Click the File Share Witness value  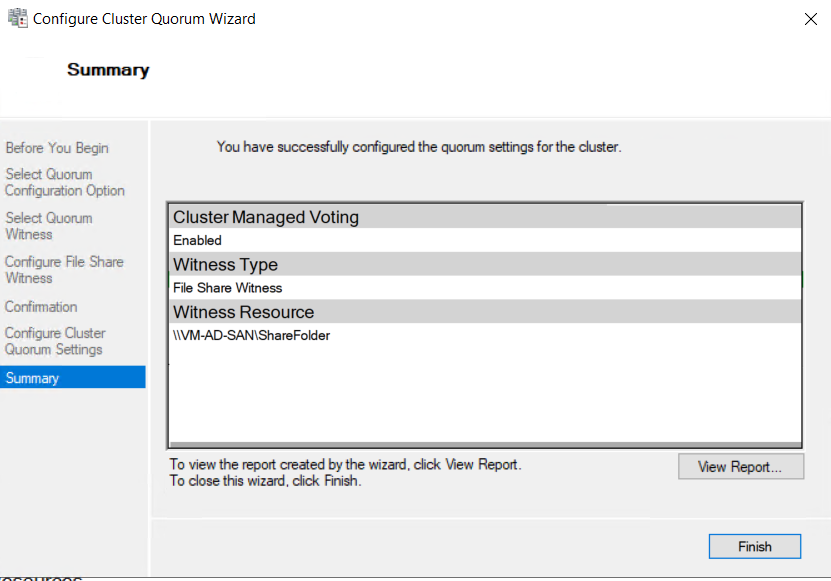click(227, 288)
